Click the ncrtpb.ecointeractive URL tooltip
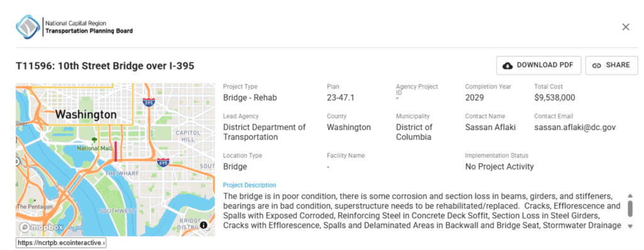Image resolution: width=644 pixels, height=250 pixels. pos(61,242)
